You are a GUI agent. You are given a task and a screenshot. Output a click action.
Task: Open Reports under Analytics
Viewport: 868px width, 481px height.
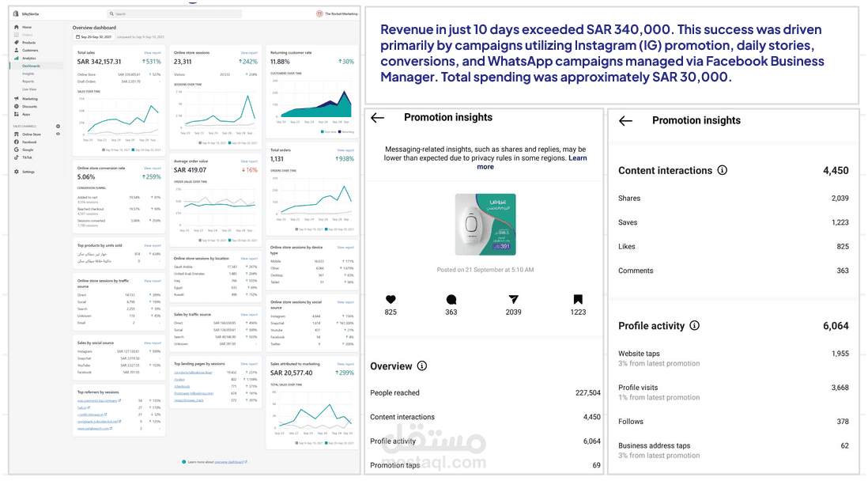coord(28,81)
